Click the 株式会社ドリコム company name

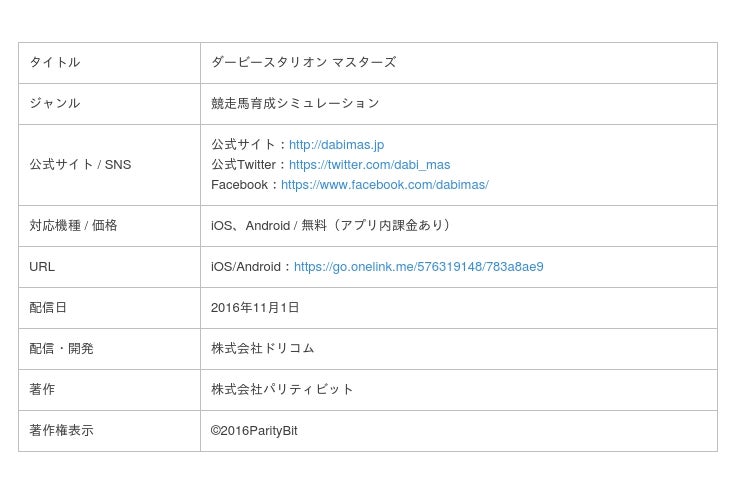(262, 349)
